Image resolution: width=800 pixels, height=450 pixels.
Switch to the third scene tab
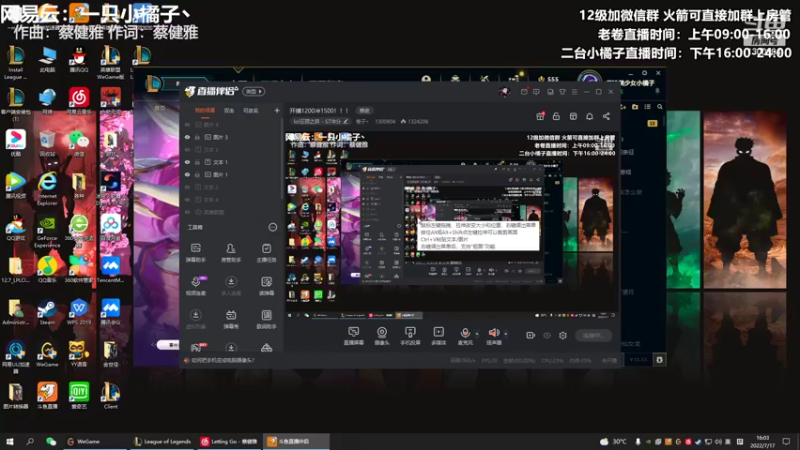pos(251,110)
